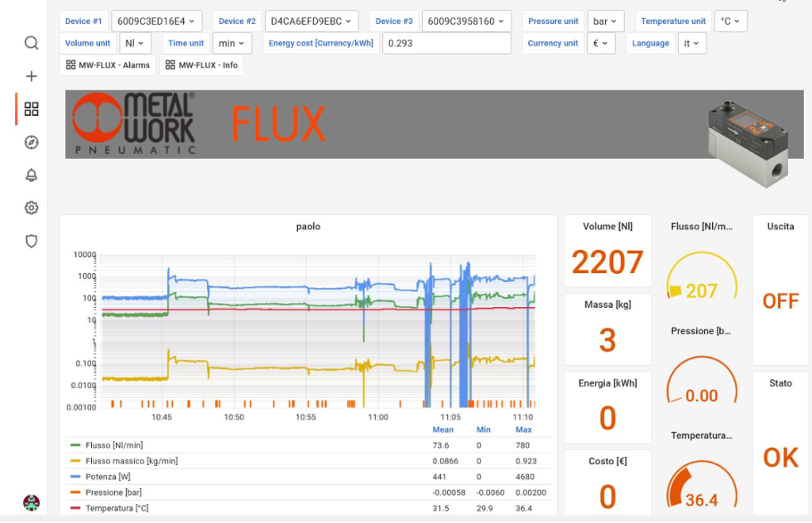812x523 pixels.
Task: Open the Dashboards grid icon in the sidebar
Action: pyautogui.click(x=31, y=109)
